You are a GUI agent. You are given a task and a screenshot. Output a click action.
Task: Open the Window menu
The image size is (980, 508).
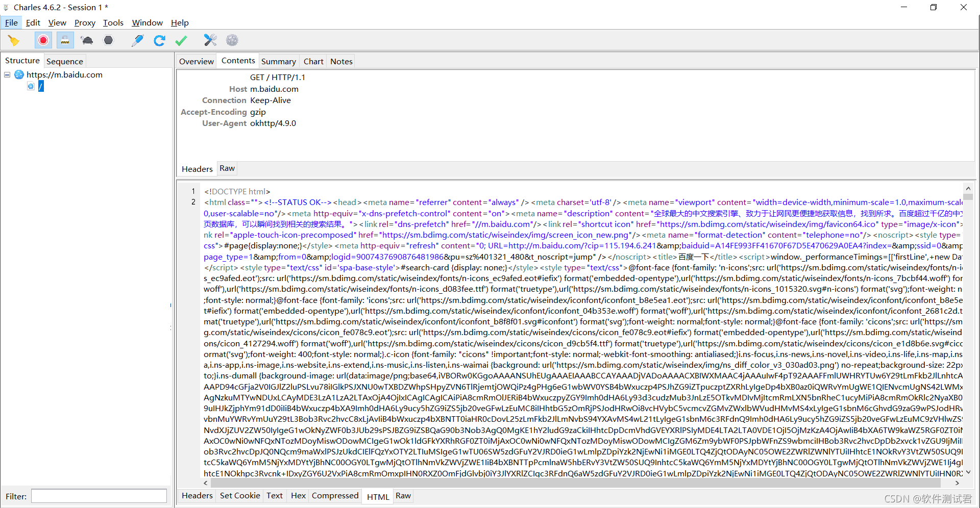(x=148, y=22)
